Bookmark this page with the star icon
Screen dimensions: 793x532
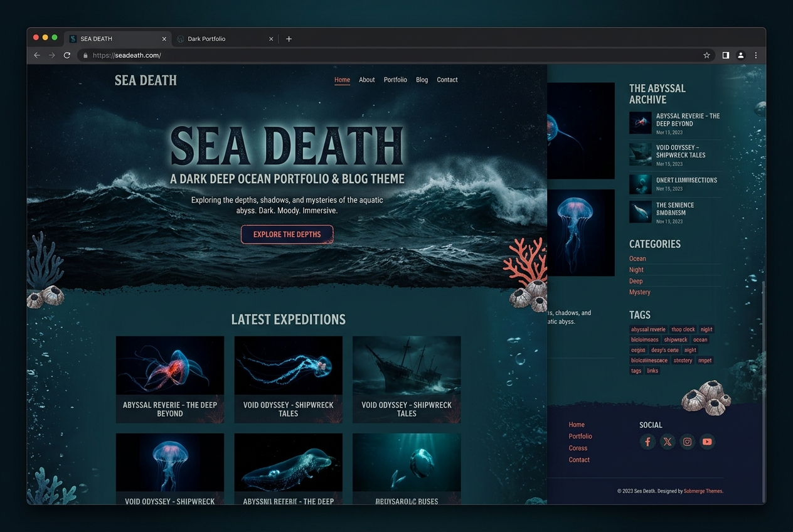tap(706, 55)
